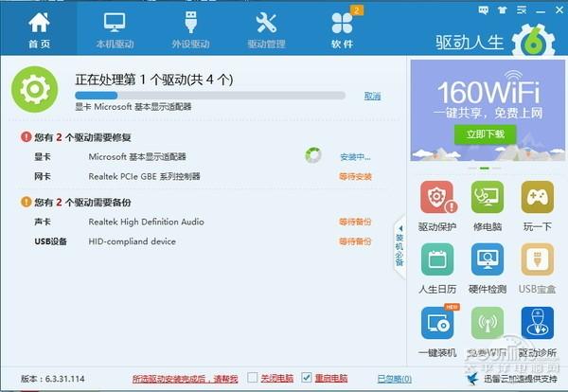Open the skin shirt icon
This screenshot has height=392, width=568.
click(502, 10)
